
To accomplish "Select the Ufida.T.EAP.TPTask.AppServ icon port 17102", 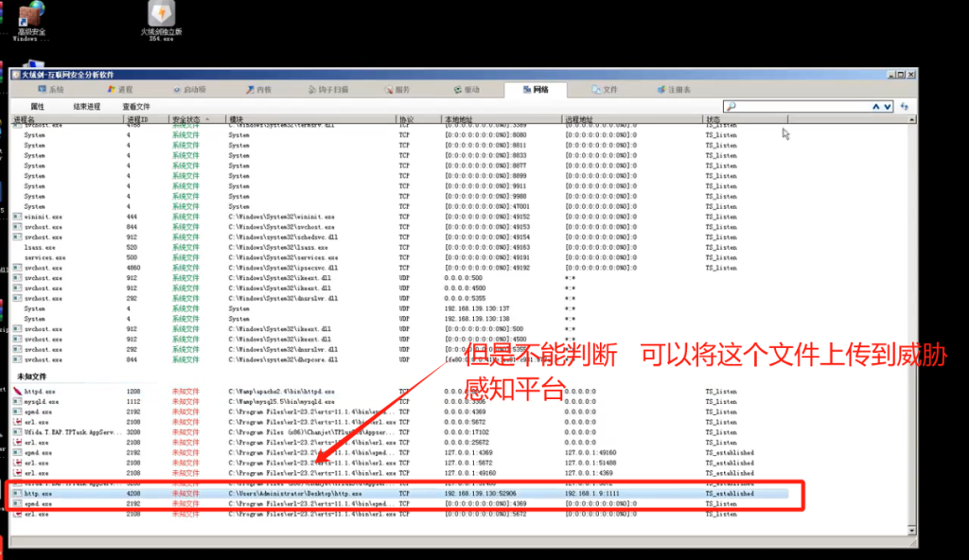I will (x=17, y=432).
